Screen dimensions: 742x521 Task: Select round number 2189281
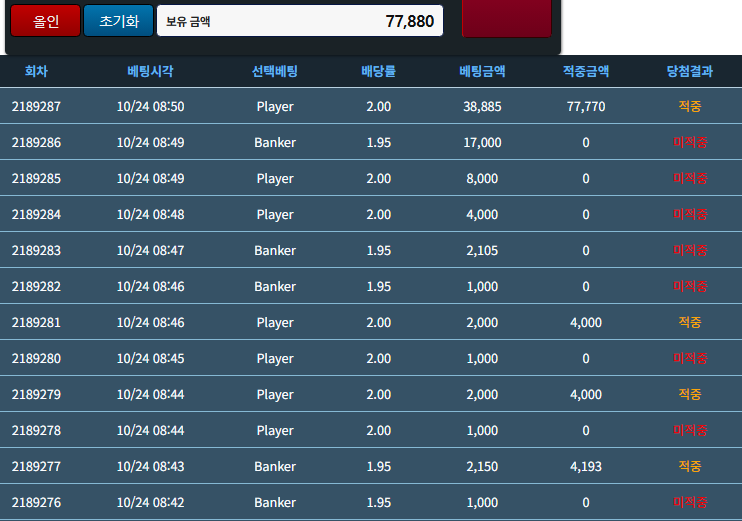36,322
